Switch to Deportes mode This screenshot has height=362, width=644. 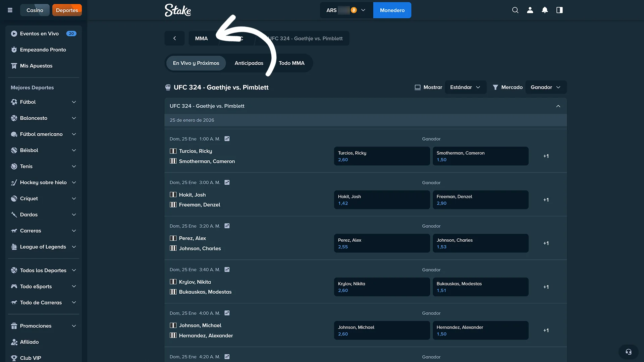pyautogui.click(x=67, y=10)
